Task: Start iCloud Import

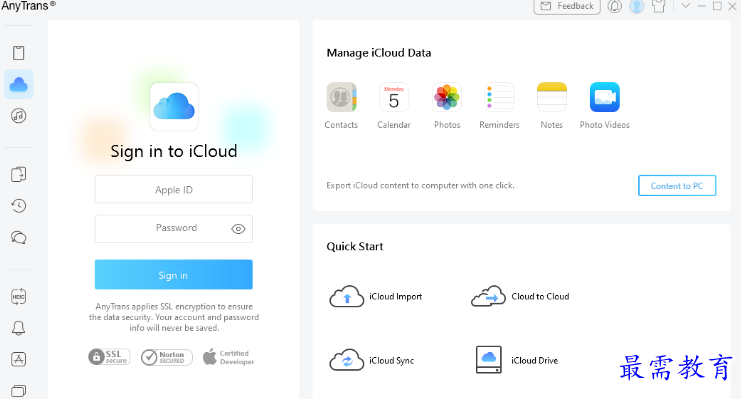Action: [375, 296]
